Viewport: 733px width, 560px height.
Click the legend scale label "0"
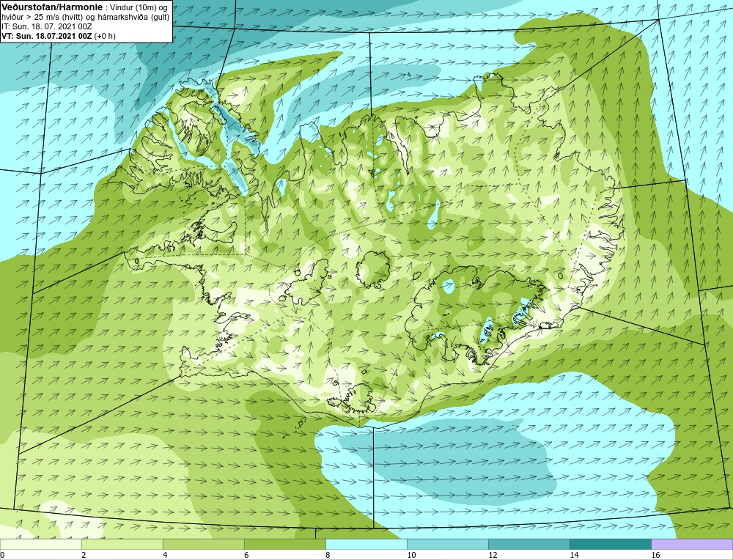pyautogui.click(x=2, y=556)
